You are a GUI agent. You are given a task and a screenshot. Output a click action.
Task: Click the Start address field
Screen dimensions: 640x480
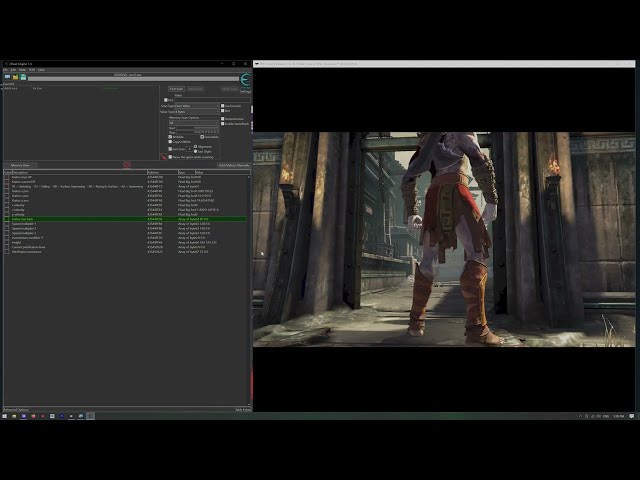pos(198,128)
